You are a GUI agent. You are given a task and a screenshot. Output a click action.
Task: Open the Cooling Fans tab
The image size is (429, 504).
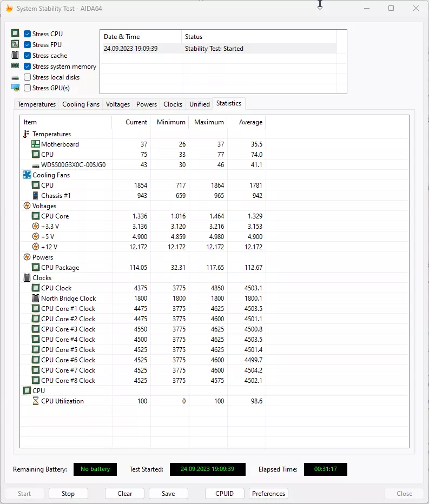tap(81, 104)
